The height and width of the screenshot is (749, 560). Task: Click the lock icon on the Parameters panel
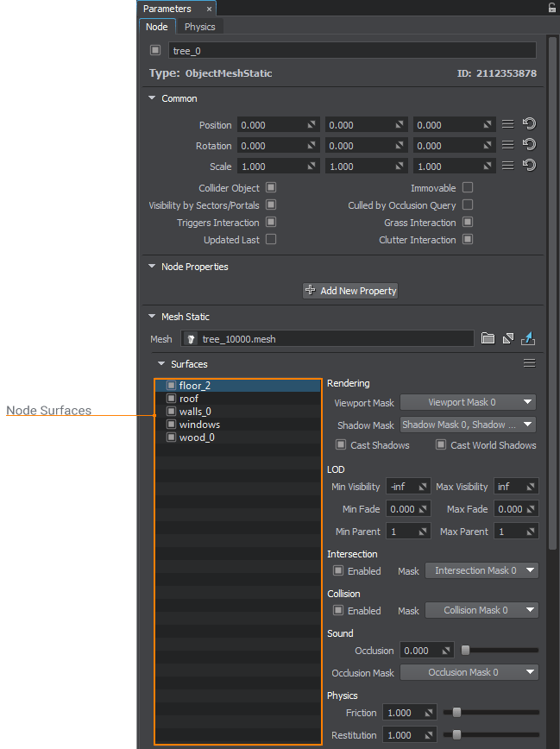pos(551,8)
